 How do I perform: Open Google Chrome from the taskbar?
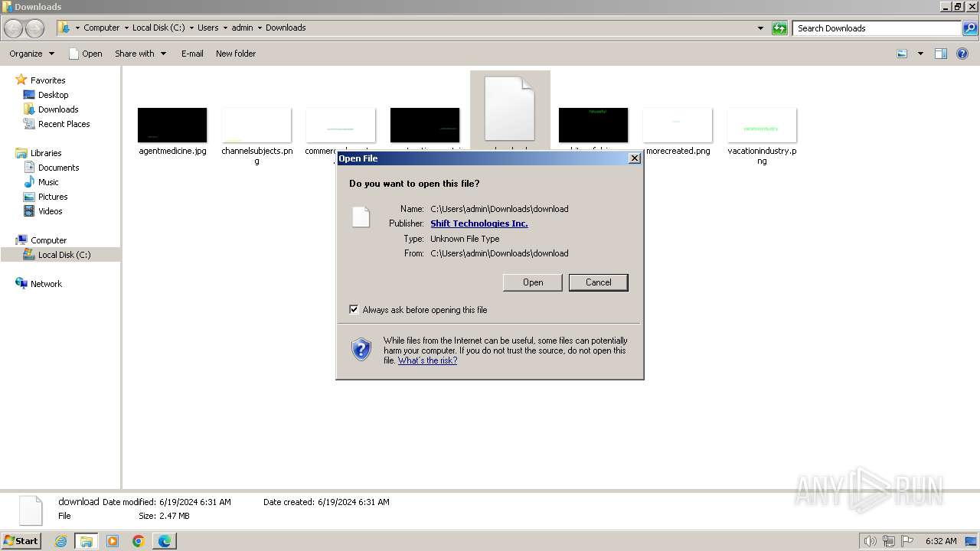coord(139,541)
